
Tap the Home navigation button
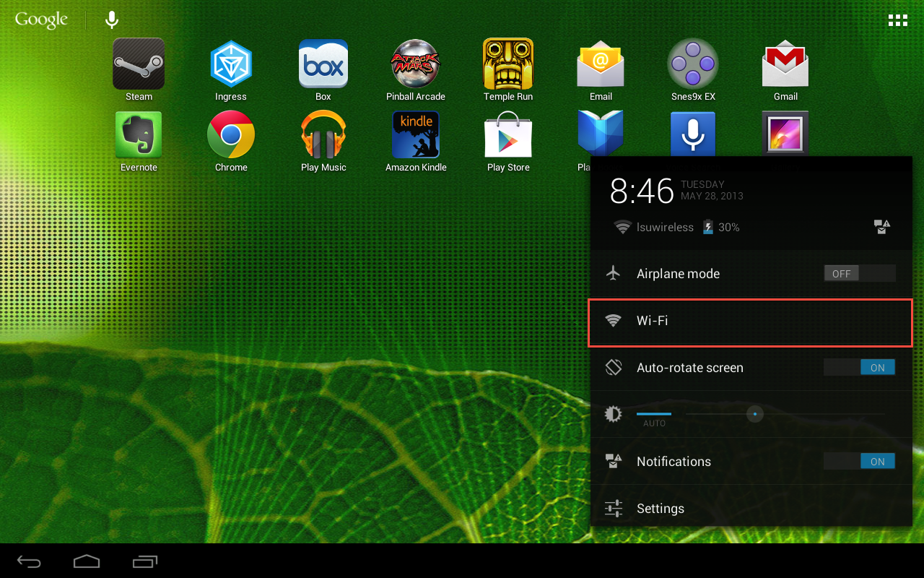coord(87,561)
